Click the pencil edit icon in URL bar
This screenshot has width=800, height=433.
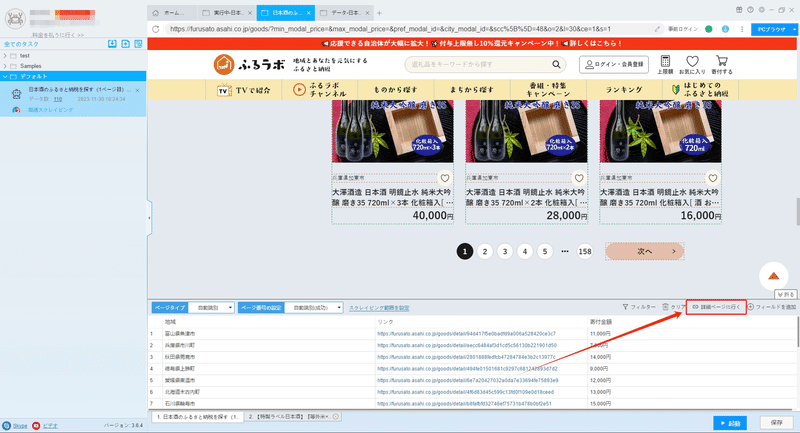click(x=658, y=29)
